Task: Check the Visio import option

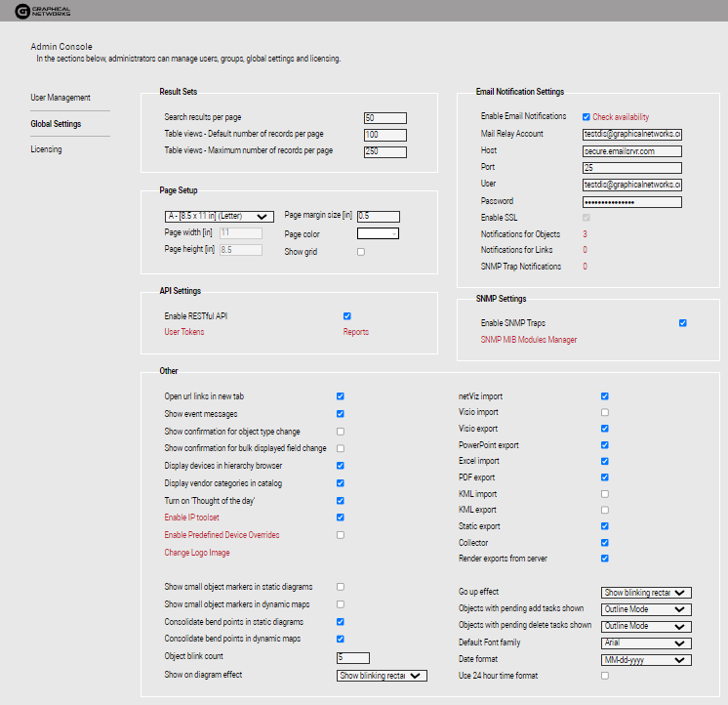Action: (x=605, y=413)
